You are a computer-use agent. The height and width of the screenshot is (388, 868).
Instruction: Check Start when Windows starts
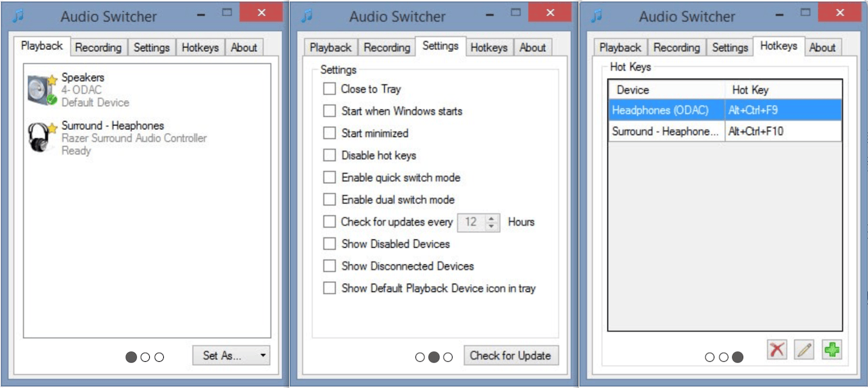pyautogui.click(x=329, y=111)
